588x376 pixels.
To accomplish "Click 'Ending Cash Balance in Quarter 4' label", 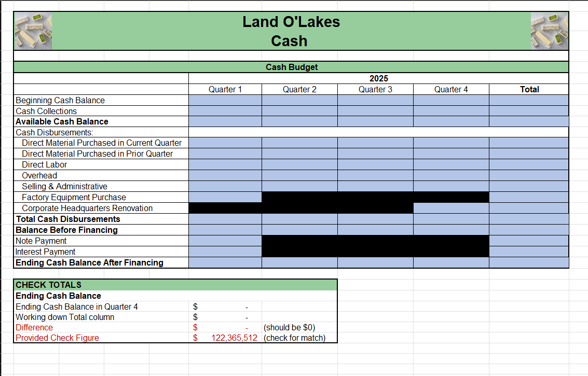I will (x=76, y=307).
